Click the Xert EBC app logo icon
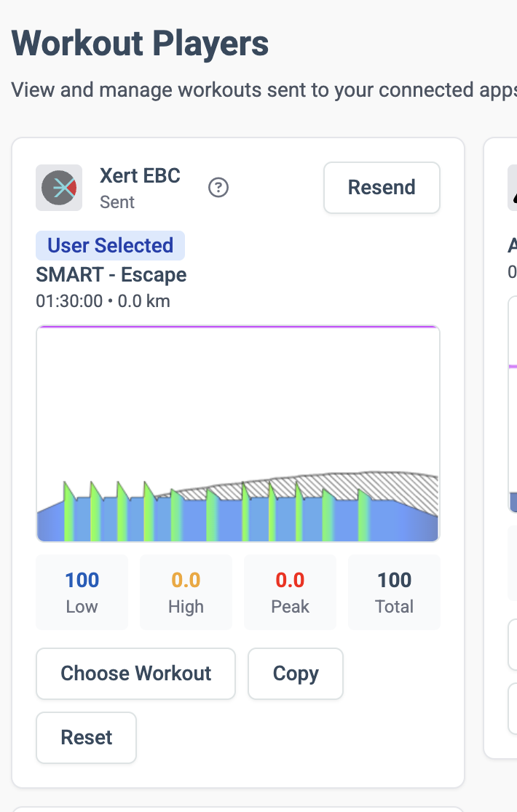 tap(59, 188)
